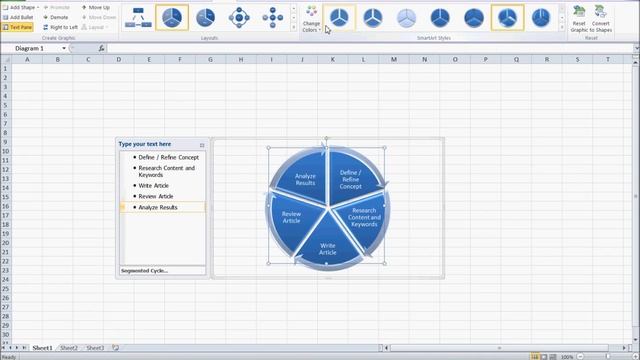The height and width of the screenshot is (360, 640).
Task: Toggle the Text Pane button
Action: point(17,27)
